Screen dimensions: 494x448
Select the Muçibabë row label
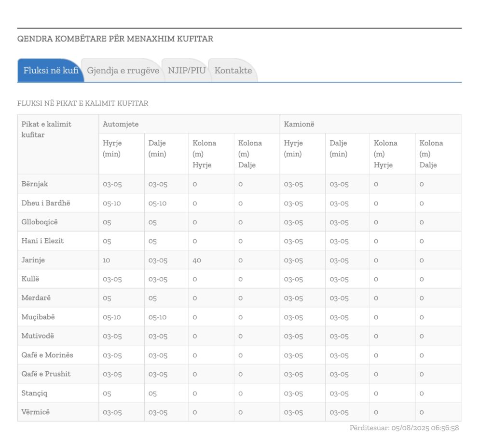pyautogui.click(x=38, y=317)
